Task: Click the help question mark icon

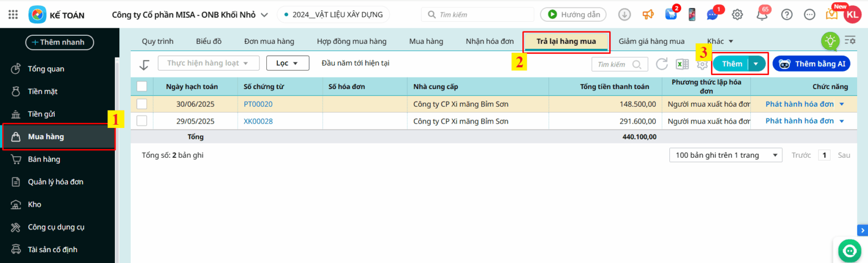Action: coord(787,15)
